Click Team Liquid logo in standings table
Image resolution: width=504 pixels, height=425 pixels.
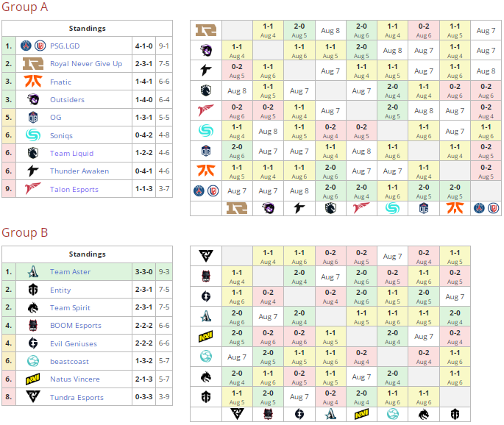click(x=32, y=153)
